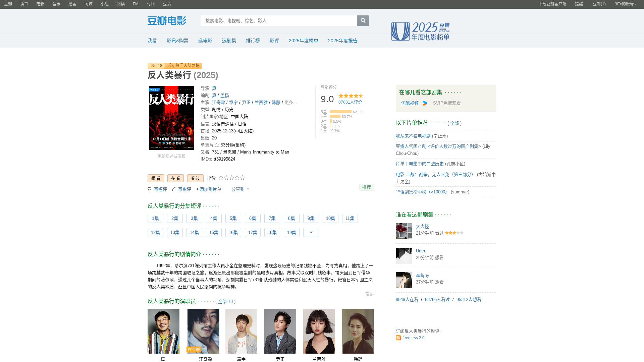The height and width of the screenshot is (362, 644).
Task: Open episode 1集 short reviews
Action: coord(155,219)
